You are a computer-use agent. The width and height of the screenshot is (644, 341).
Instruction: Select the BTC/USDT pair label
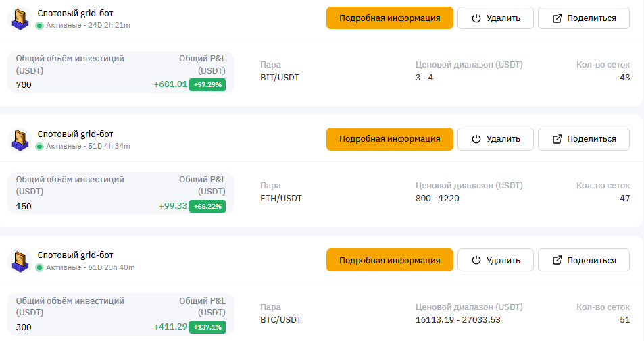(281, 319)
